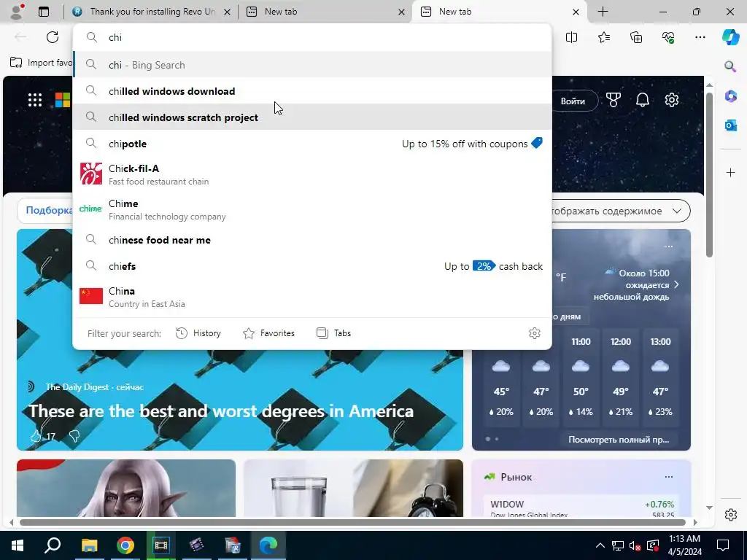Open the Edge profile icon
The height and width of the screenshot is (560, 747).
[x=18, y=12]
